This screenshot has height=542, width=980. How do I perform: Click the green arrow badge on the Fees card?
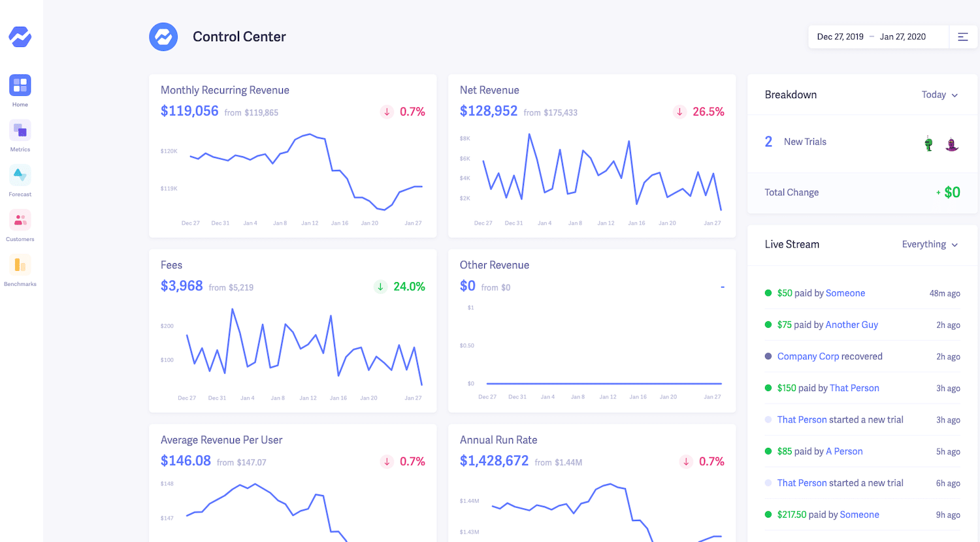(x=381, y=287)
